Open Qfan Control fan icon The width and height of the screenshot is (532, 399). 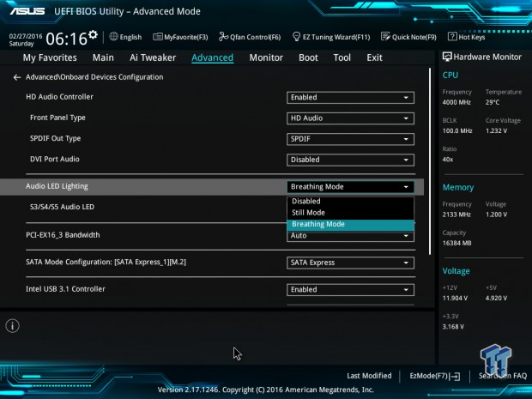(223, 36)
